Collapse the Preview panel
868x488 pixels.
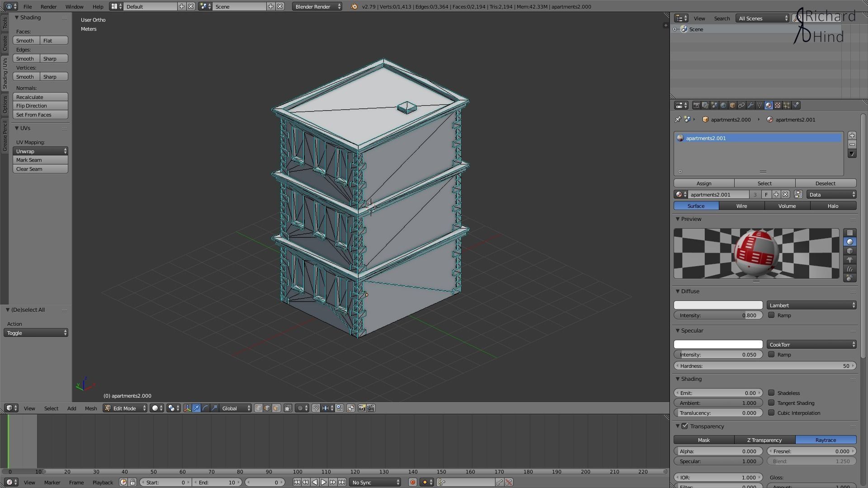pyautogui.click(x=678, y=219)
